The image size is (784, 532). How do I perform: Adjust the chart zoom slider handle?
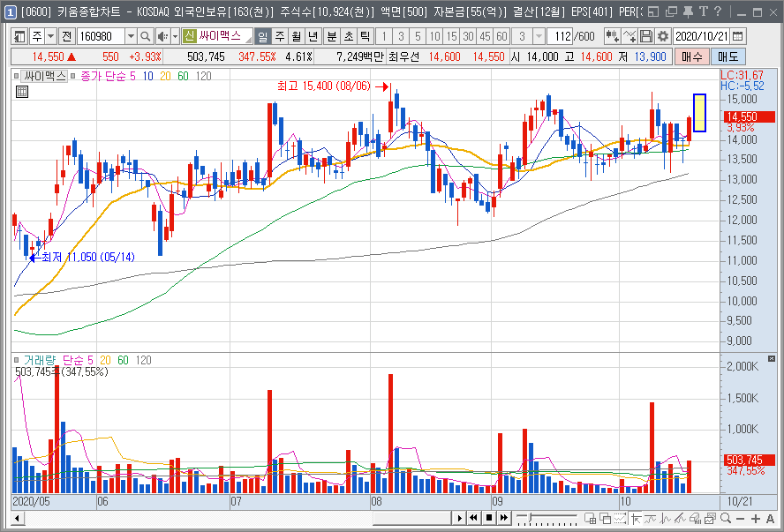pos(531,516)
